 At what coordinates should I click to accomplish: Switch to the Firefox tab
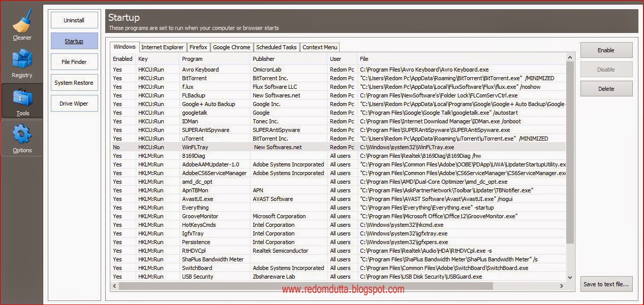coord(198,47)
